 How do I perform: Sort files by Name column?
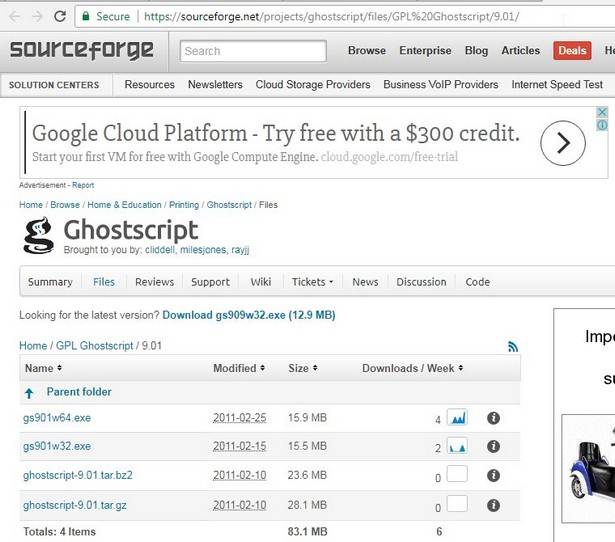[43, 368]
